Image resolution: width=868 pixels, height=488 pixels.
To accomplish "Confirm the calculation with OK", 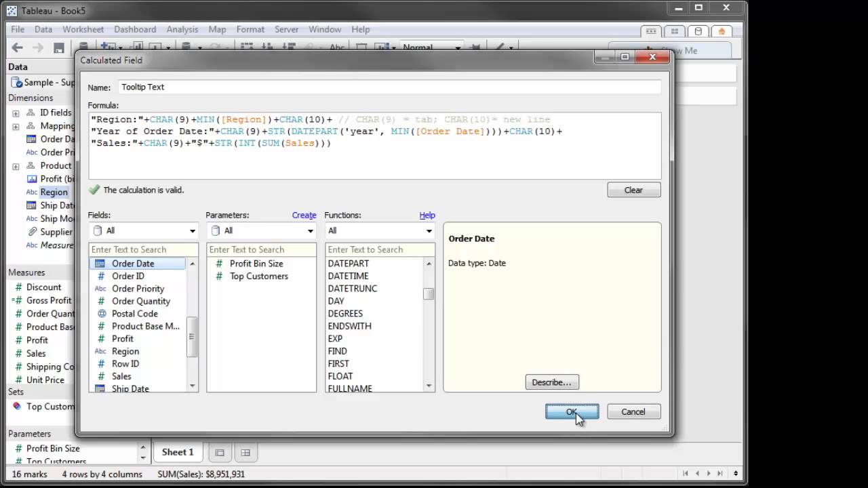I will click(572, 411).
